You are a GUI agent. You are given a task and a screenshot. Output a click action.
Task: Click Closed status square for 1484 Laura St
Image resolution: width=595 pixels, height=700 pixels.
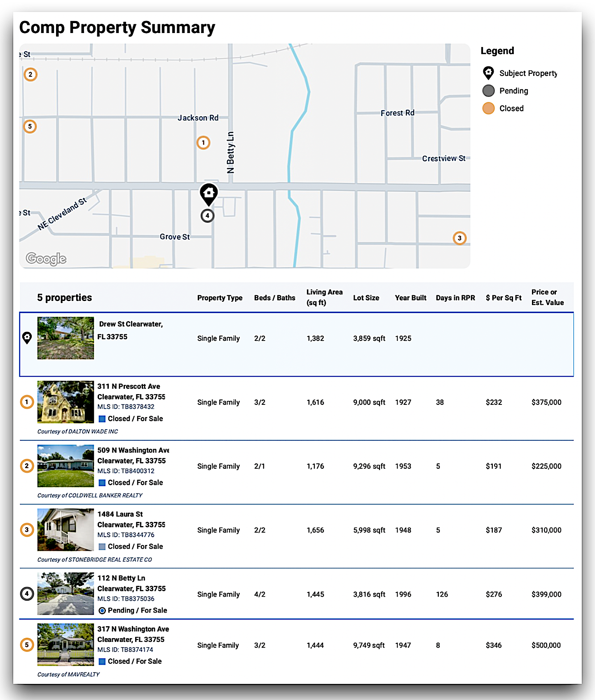coord(102,547)
